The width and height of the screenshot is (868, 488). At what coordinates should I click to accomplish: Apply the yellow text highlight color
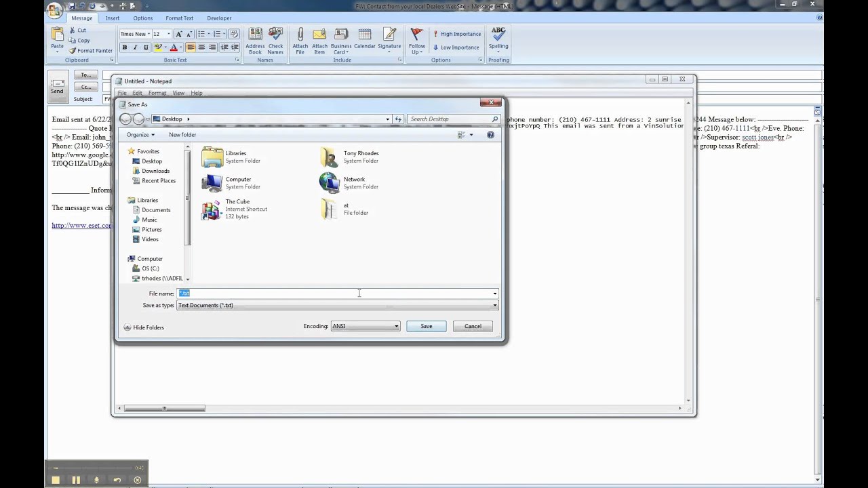[x=158, y=47]
